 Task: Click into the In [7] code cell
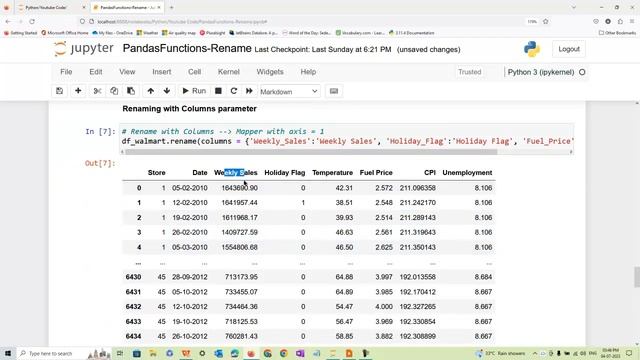pyautogui.click(x=347, y=136)
